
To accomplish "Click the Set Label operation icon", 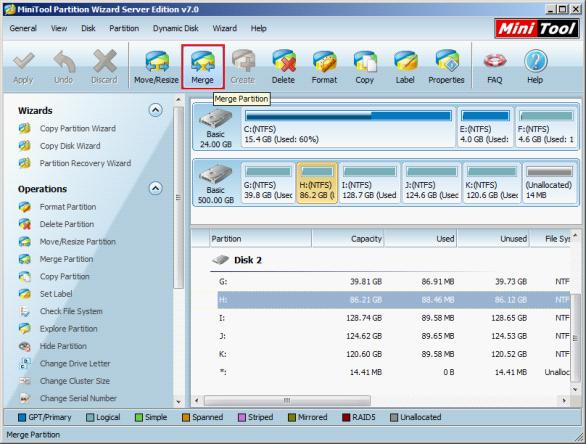I will click(x=25, y=294).
